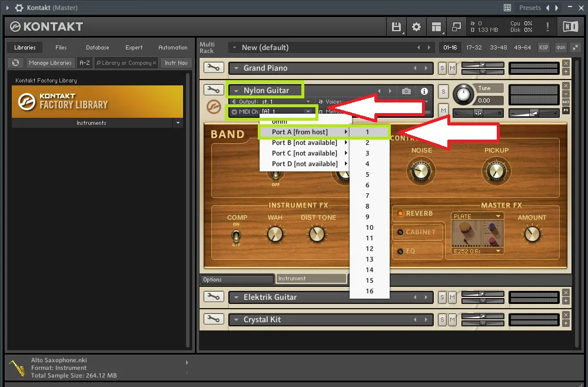588x387 pixels.
Task: Click the Grand Piano plus button
Action: click(x=566, y=72)
